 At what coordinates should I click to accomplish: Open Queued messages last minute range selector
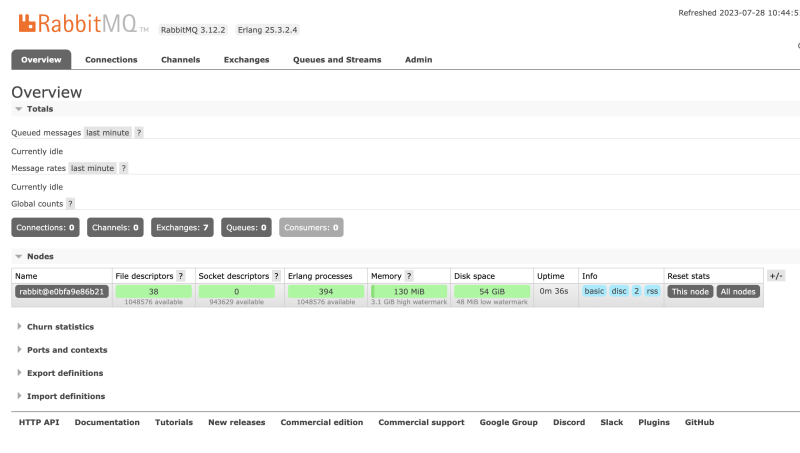point(107,132)
